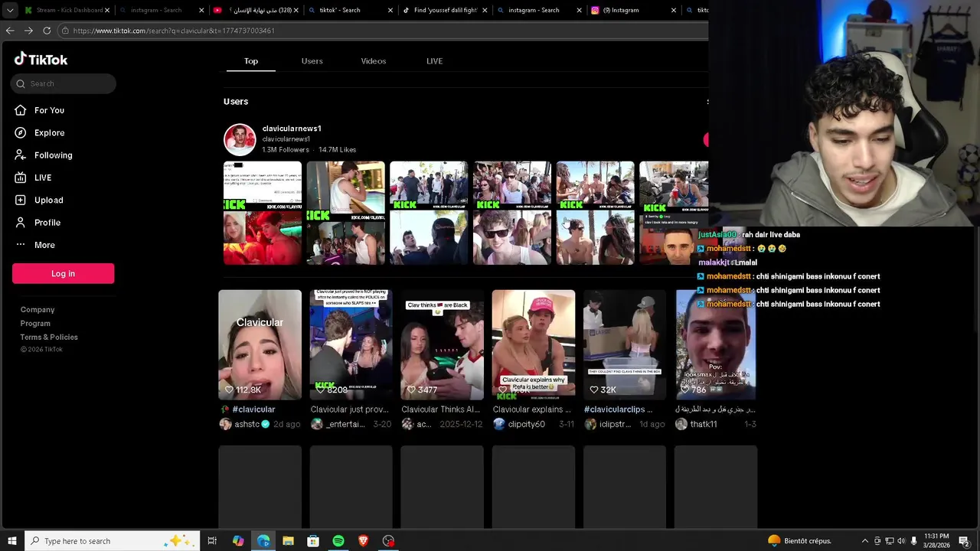
Task: Open Terms & Policies link
Action: 49,337
